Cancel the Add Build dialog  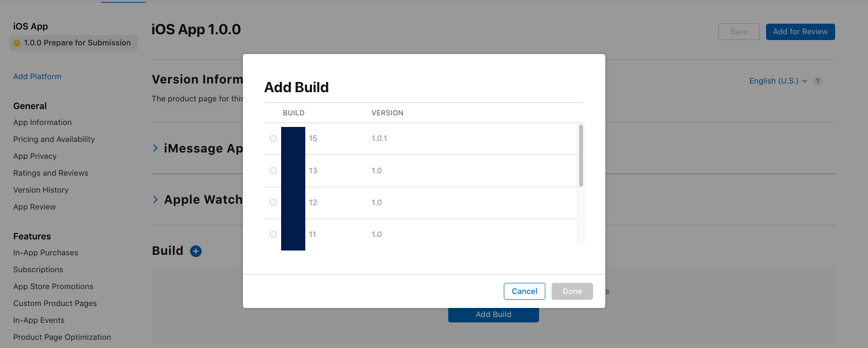[524, 292]
